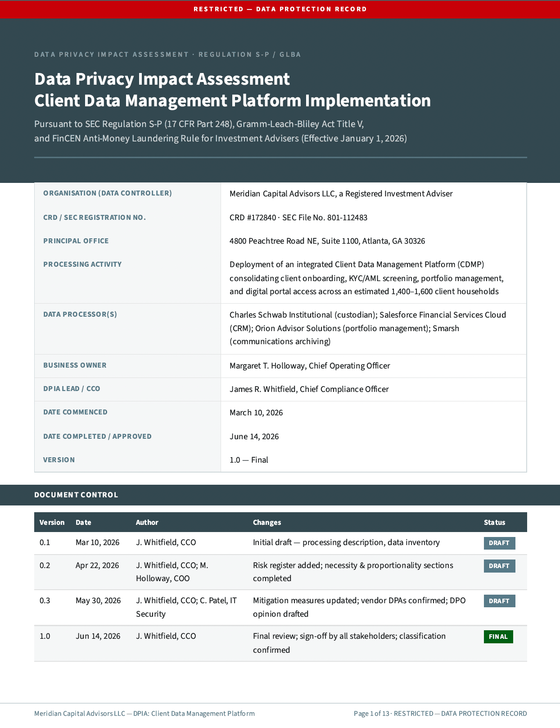Click Margaret T. Holloway business owner entry

[310, 366]
